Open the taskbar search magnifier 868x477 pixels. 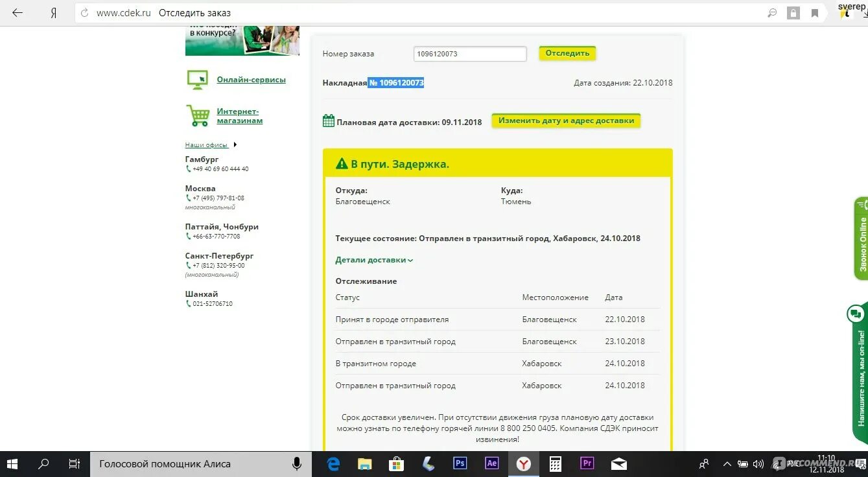[x=43, y=464]
